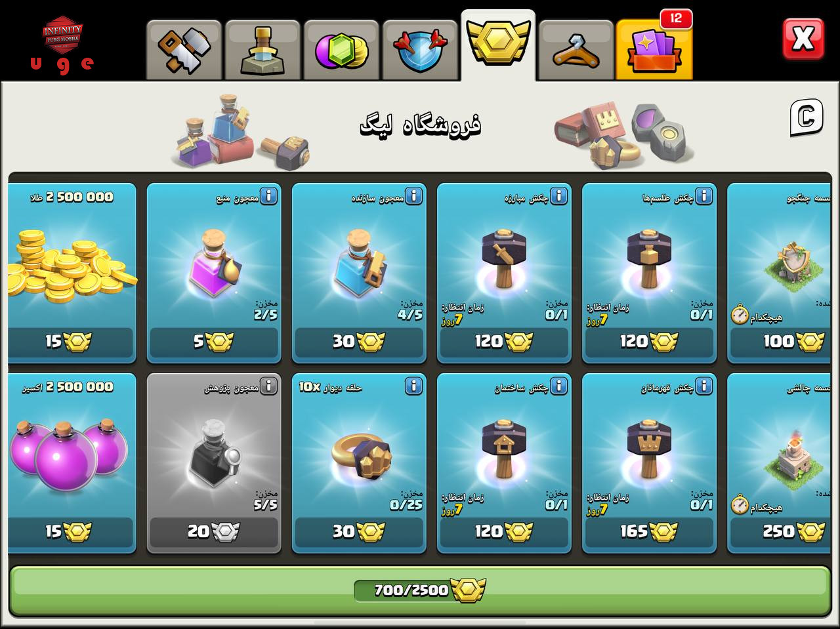Select the greyed-out Research Potion card
Image resolution: width=840 pixels, height=629 pixels.
214,463
